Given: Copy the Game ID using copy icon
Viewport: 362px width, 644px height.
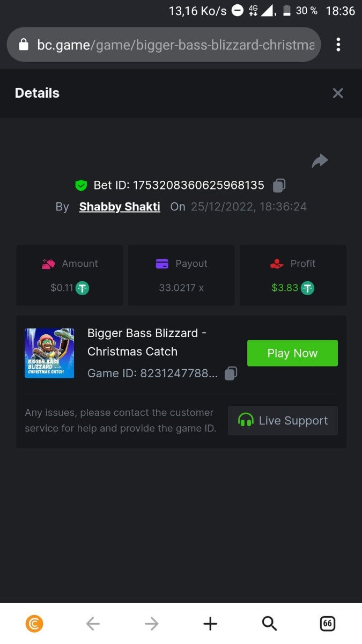Looking at the screenshot, I should [x=231, y=373].
